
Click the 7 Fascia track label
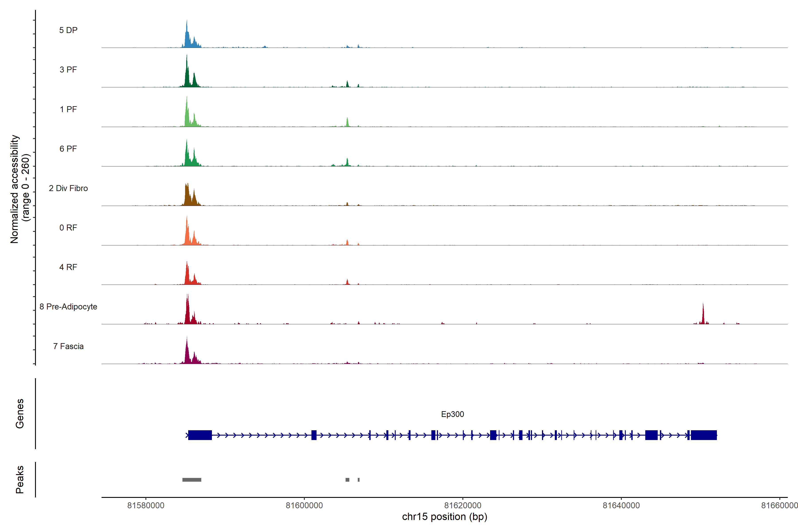(x=68, y=346)
